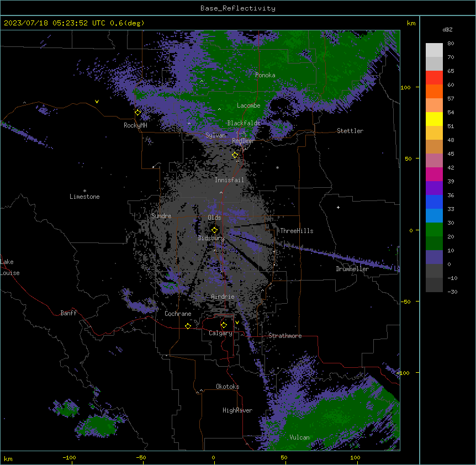Image resolution: width=476 pixels, height=465 pixels.
Task: Click the light blue 33–30 dBZ legend swatch
Action: tap(434, 216)
